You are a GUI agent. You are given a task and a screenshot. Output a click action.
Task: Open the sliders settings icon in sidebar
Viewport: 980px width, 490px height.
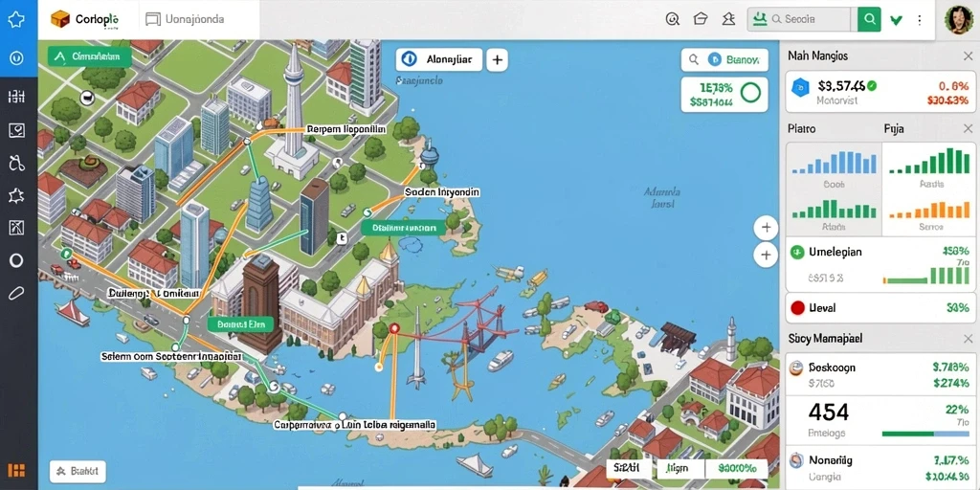pos(16,96)
